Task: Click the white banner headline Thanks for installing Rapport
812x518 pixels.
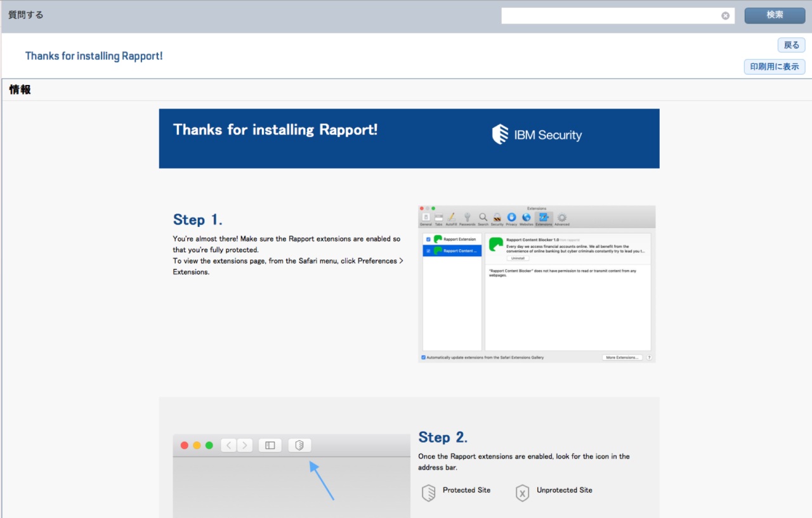Action: tap(275, 130)
